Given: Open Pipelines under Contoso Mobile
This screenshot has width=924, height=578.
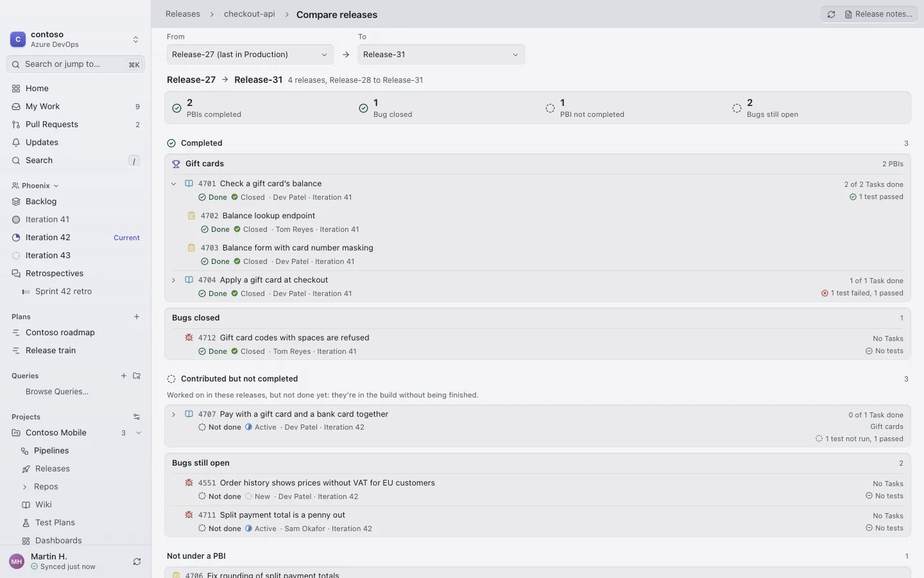Looking at the screenshot, I should pyautogui.click(x=76, y=451).
